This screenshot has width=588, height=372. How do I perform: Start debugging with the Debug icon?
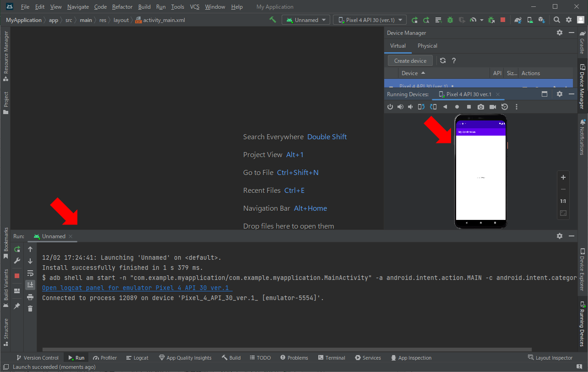click(450, 20)
